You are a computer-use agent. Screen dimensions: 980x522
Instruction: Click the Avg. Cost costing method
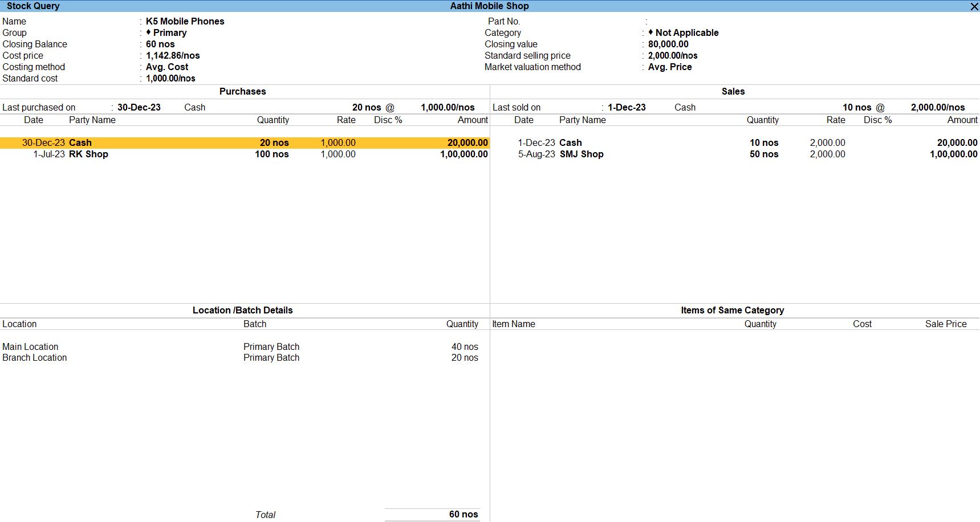pos(167,67)
